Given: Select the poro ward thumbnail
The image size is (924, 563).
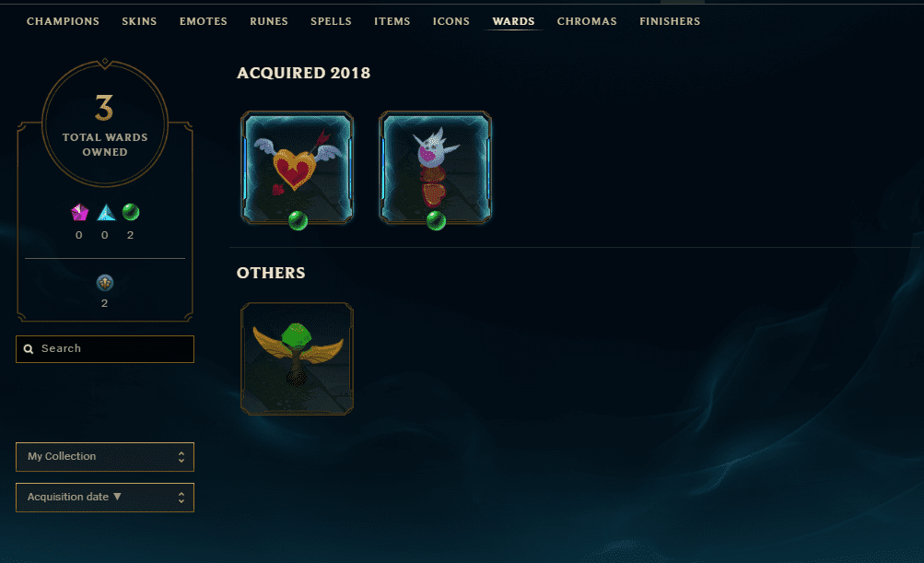Looking at the screenshot, I should (435, 168).
